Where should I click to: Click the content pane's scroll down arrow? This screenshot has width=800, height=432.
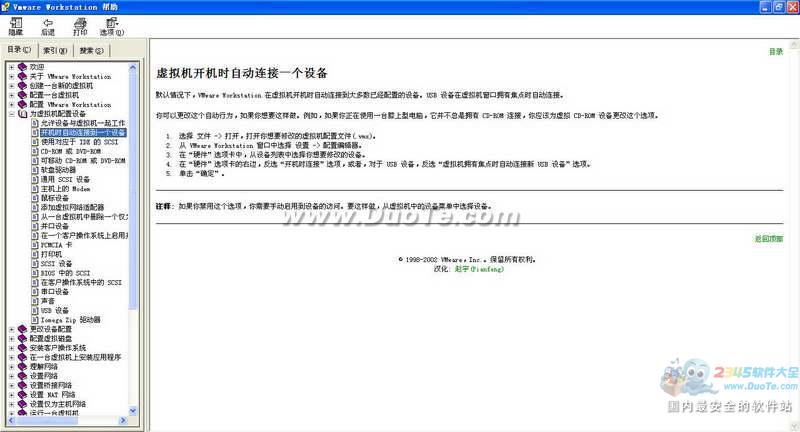tap(794, 425)
